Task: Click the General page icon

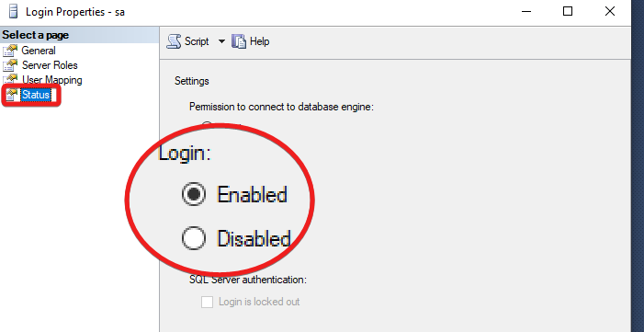Action: 10,51
